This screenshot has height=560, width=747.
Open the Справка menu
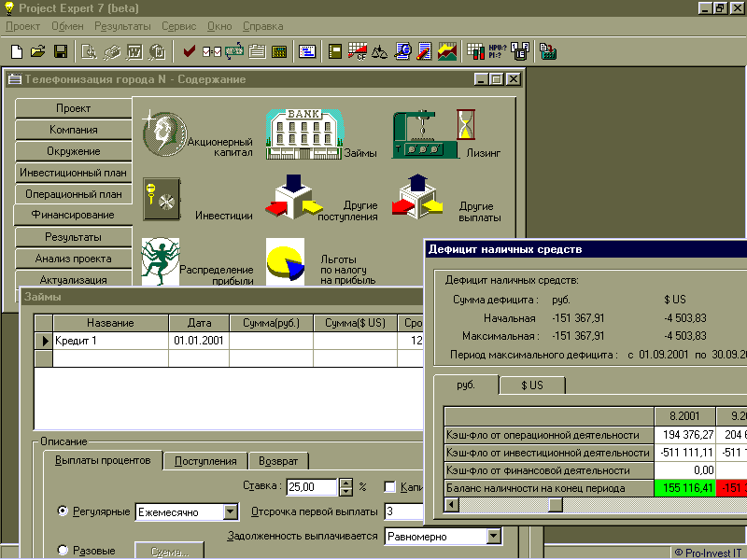click(x=263, y=26)
